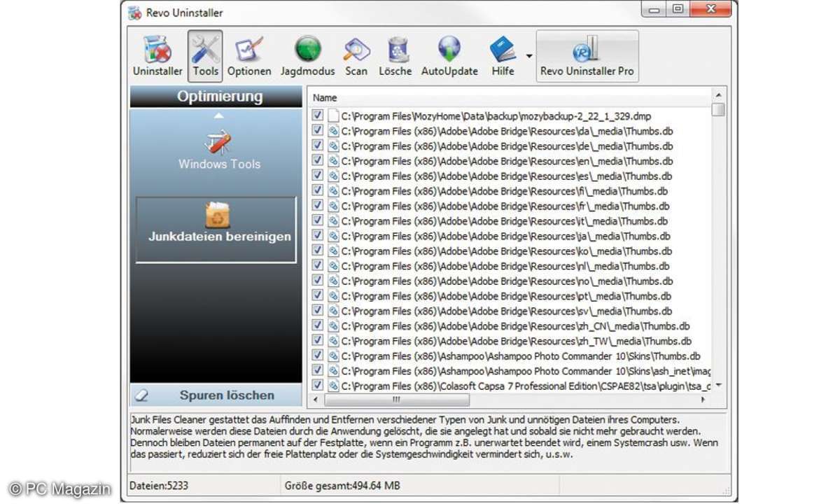Click horizontal scrollbar left arrow
840x504 pixels.
pos(315,400)
